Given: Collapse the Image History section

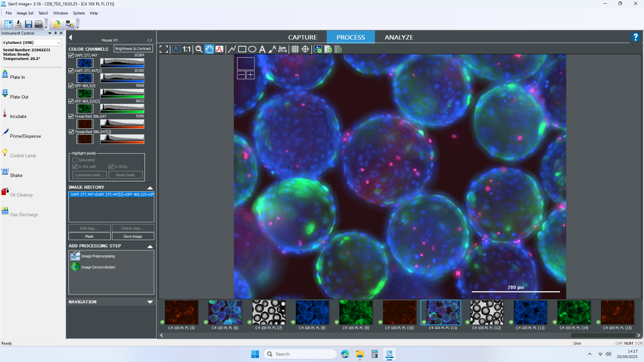Looking at the screenshot, I should (x=150, y=188).
